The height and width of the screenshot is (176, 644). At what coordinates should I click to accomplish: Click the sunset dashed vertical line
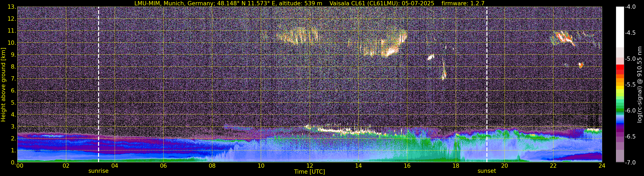pos(487,84)
